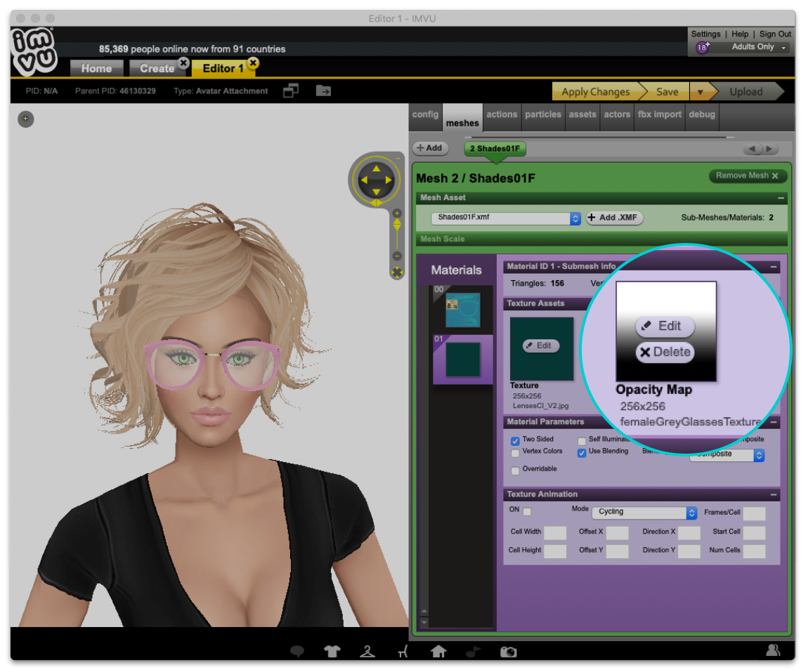Click the Save button
The height and width of the screenshot is (672, 808).
pyautogui.click(x=667, y=92)
